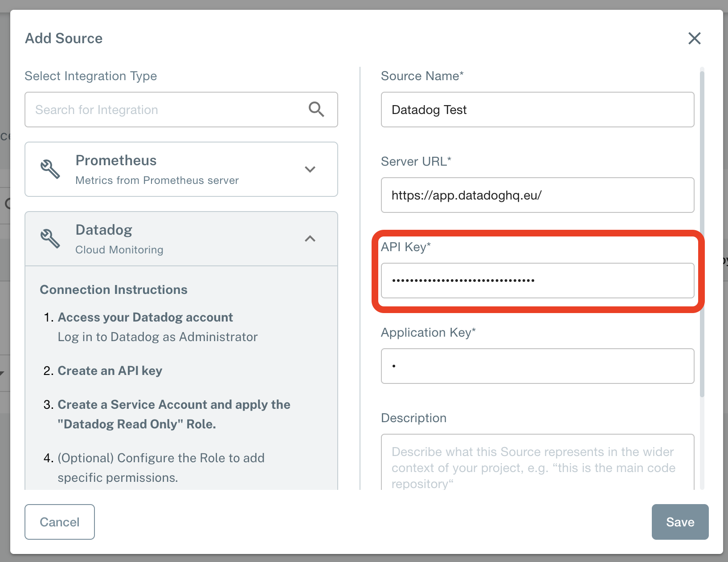Click the form's vertical scrollbar
This screenshot has height=562, width=728.
click(x=702, y=232)
